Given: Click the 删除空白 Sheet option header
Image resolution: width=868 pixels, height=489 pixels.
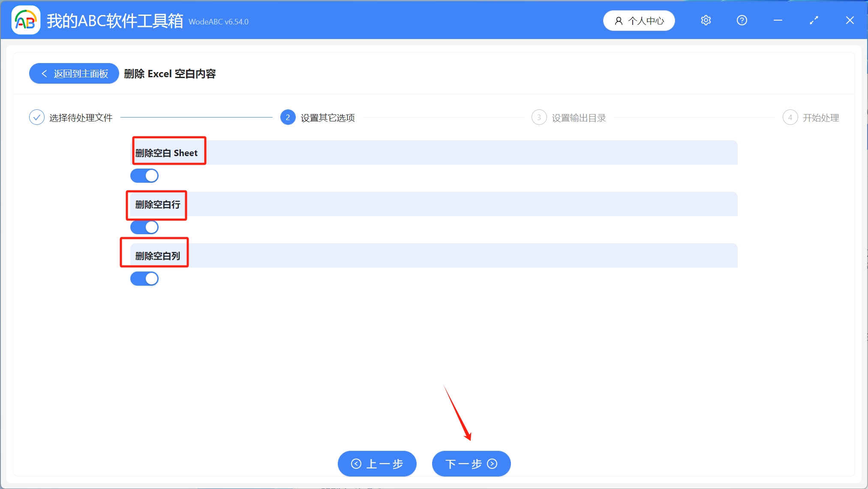Looking at the screenshot, I should (x=167, y=153).
